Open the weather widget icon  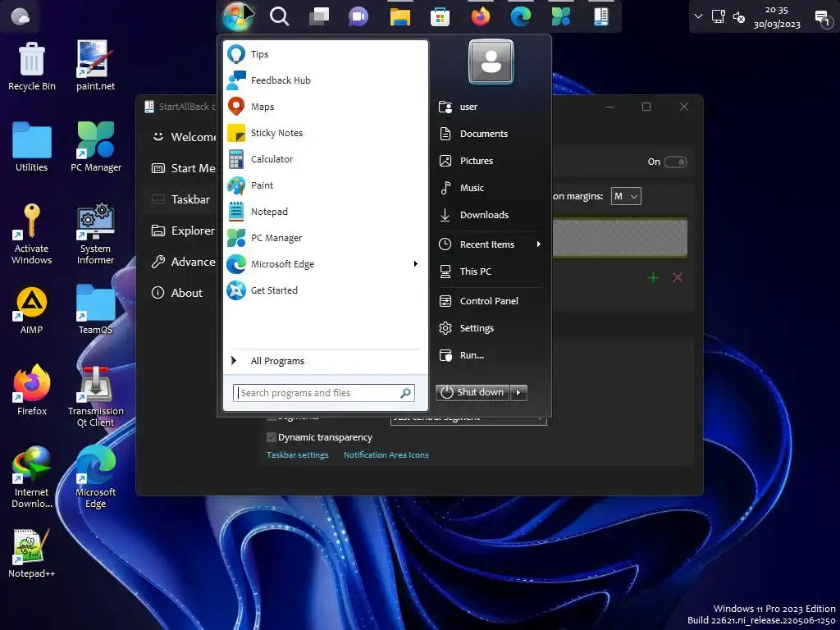[21, 16]
